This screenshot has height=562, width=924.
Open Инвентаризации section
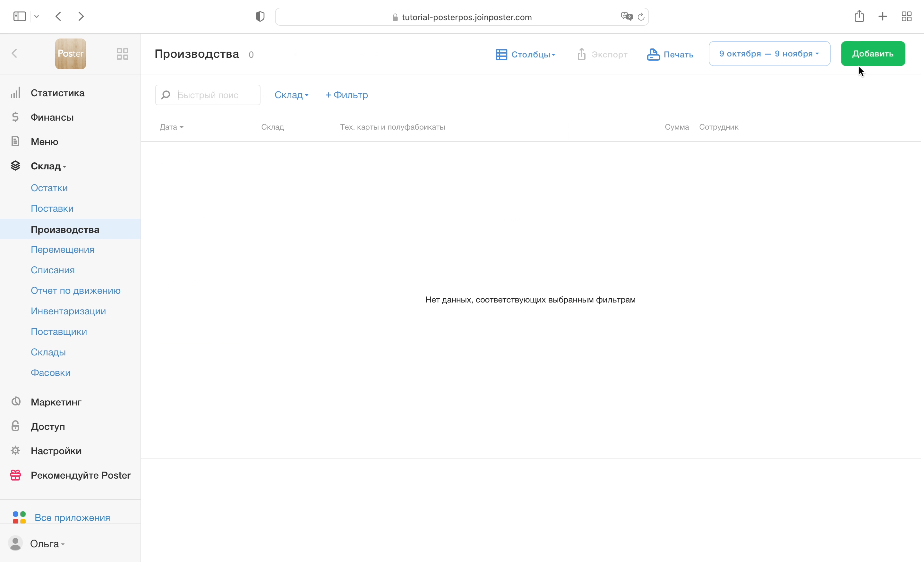(x=68, y=311)
